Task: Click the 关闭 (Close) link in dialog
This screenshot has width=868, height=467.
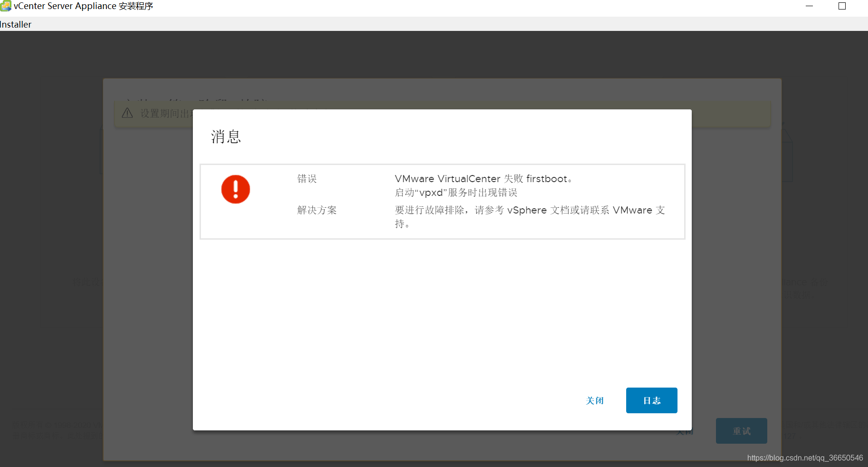Action: [x=595, y=400]
